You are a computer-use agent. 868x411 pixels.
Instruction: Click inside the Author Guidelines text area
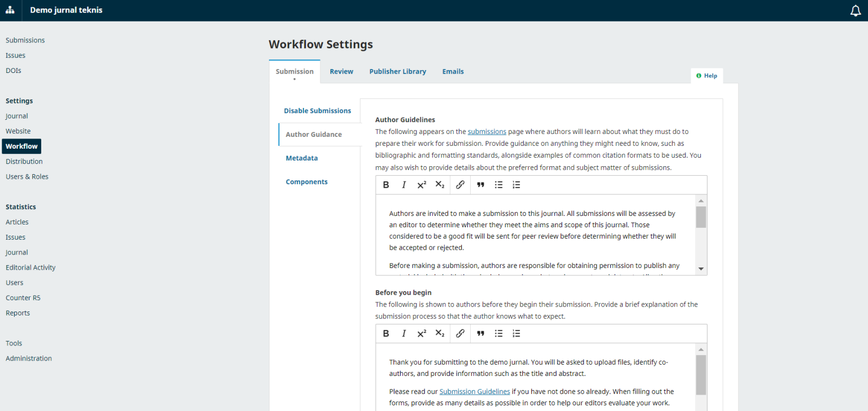click(536, 235)
